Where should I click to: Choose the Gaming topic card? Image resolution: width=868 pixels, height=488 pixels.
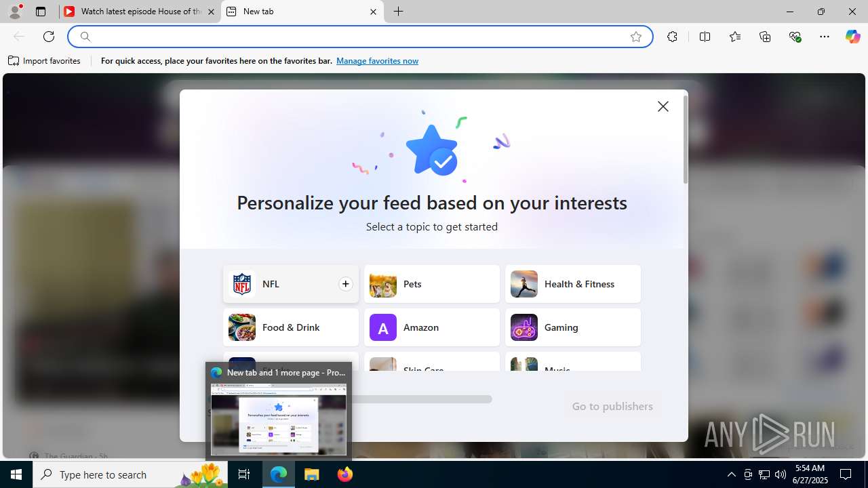click(573, 327)
